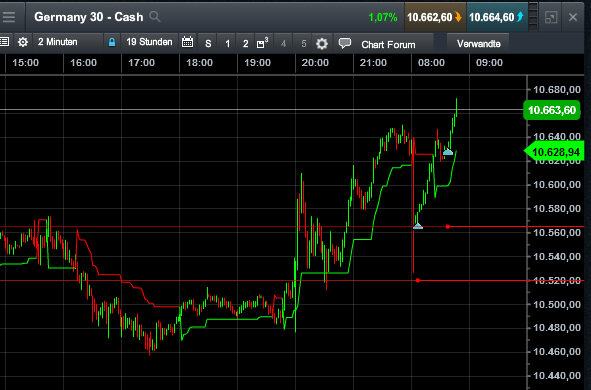Open chart settings gear after preset 5

pos(322,44)
